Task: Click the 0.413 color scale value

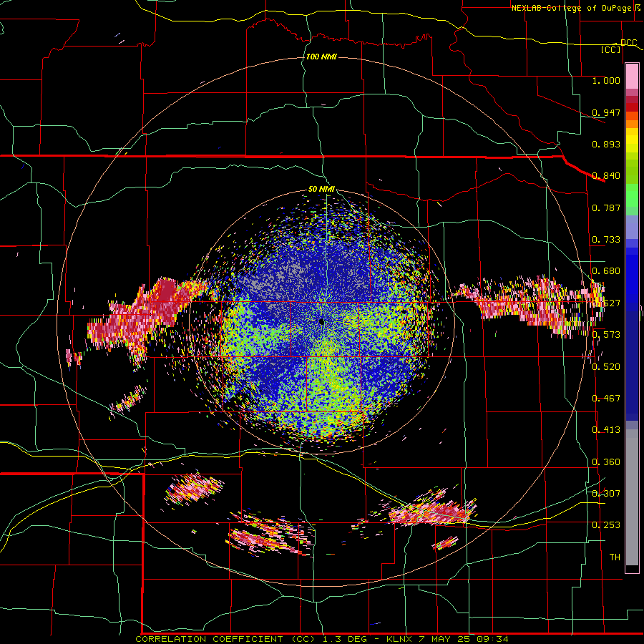Action: tap(606, 430)
